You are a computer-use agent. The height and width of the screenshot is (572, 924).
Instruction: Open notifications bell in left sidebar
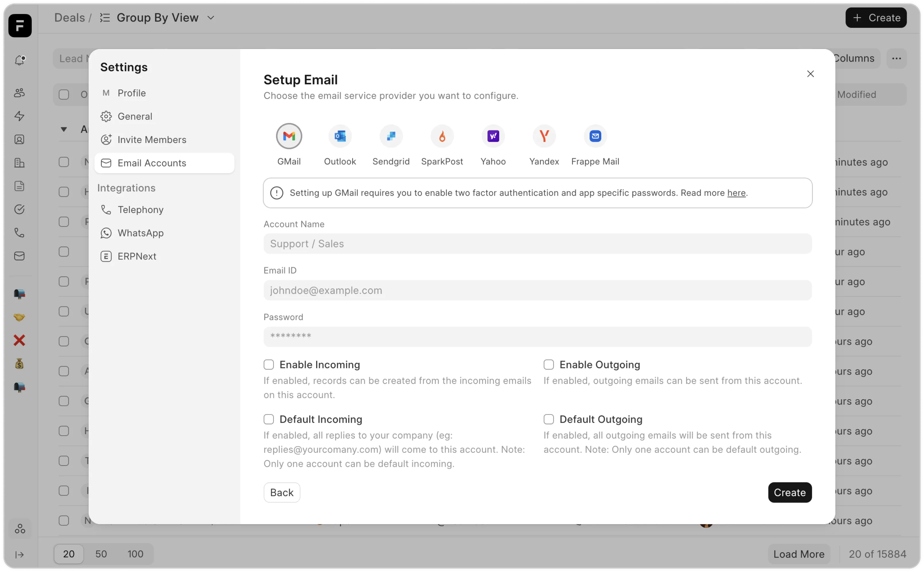tap(20, 60)
